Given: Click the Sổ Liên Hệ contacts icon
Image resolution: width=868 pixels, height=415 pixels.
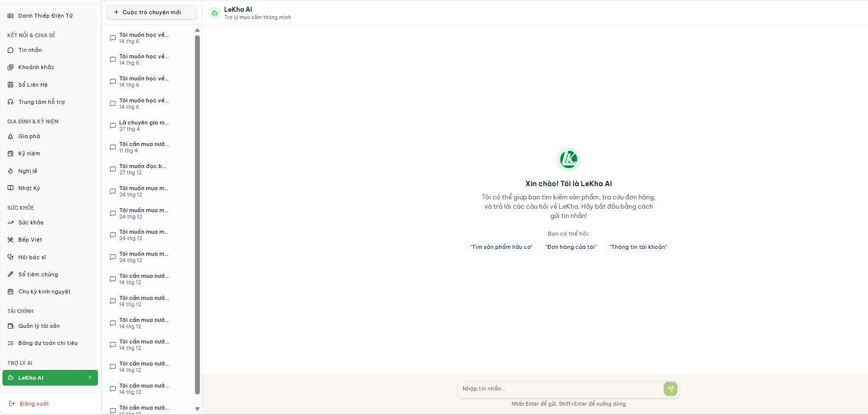Looking at the screenshot, I should click(11, 85).
